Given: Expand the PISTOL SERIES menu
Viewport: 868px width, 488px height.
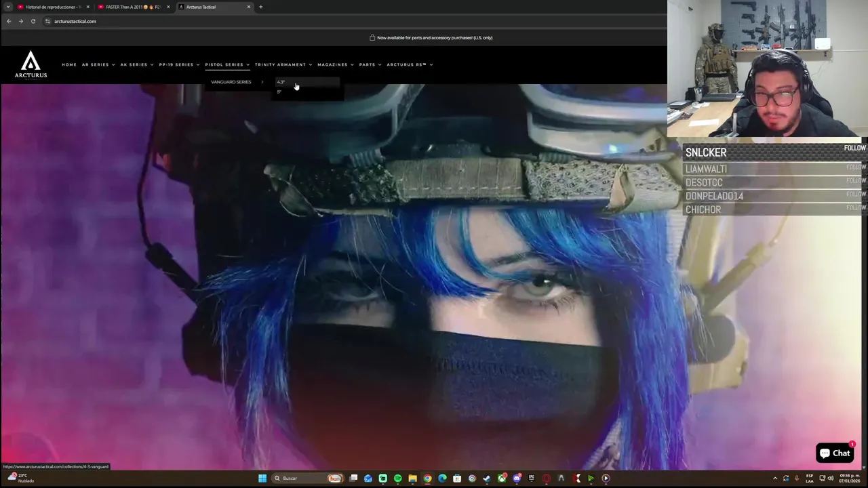Looking at the screenshot, I should [x=227, y=64].
